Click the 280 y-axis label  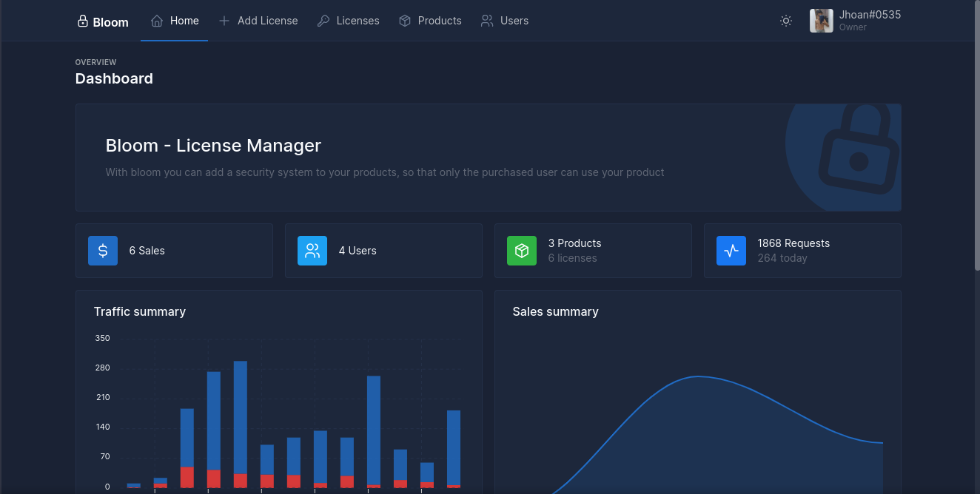tap(102, 368)
